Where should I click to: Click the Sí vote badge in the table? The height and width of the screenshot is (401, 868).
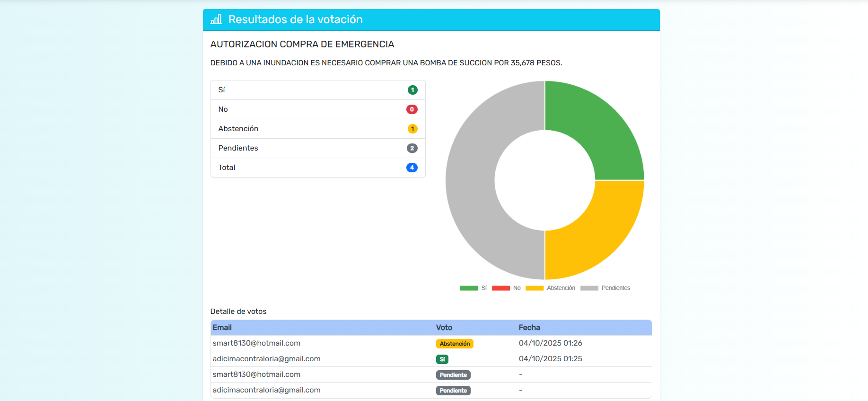442,359
